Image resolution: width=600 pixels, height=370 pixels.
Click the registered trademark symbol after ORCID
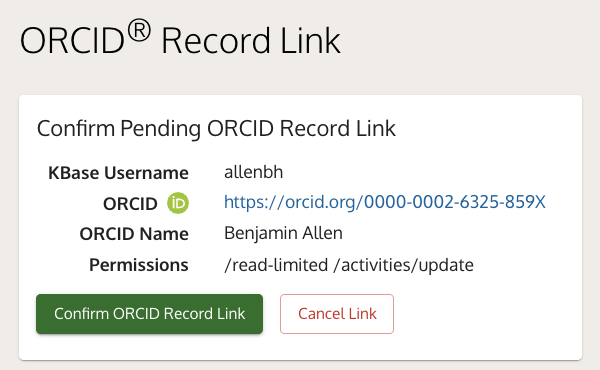(139, 31)
